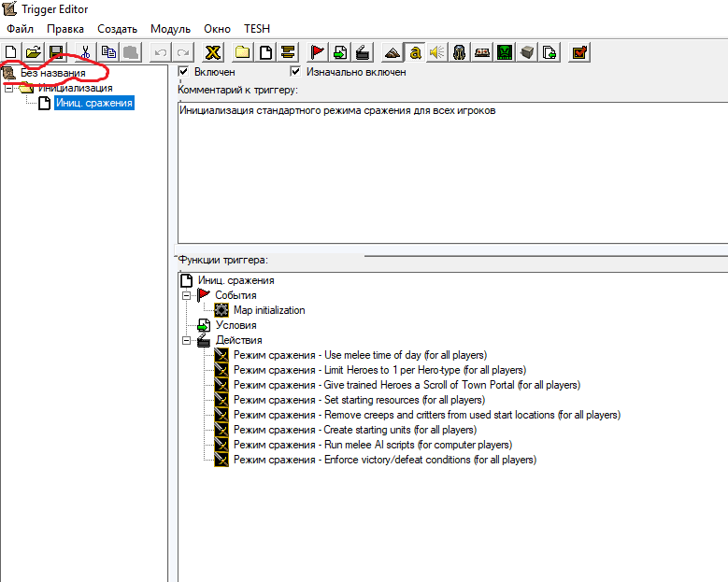
Task: Select 'Use melee time of day' action
Action: 361,355
